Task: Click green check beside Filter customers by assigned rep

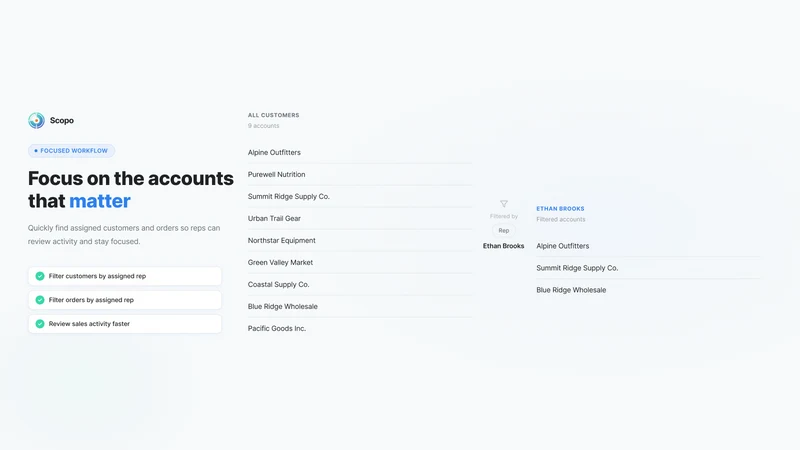Action: click(40, 276)
